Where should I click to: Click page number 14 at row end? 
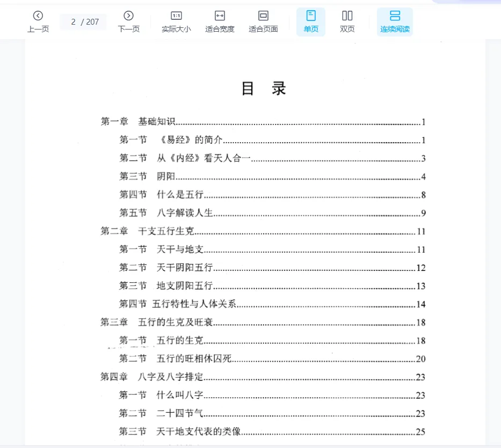[421, 304]
